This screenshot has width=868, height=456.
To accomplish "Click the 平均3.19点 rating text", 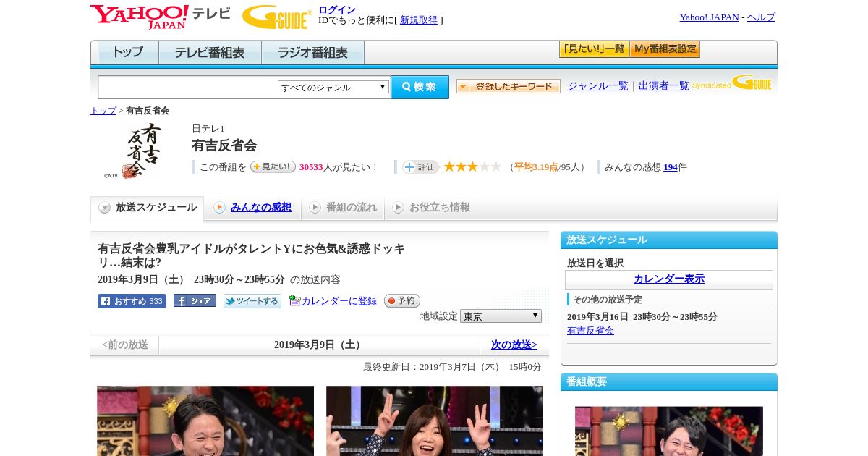I will 536,167.
